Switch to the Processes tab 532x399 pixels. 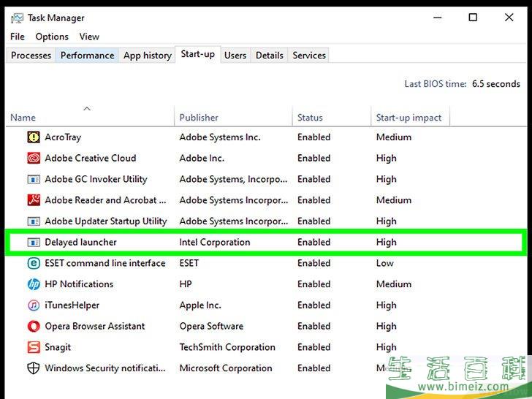pos(31,56)
